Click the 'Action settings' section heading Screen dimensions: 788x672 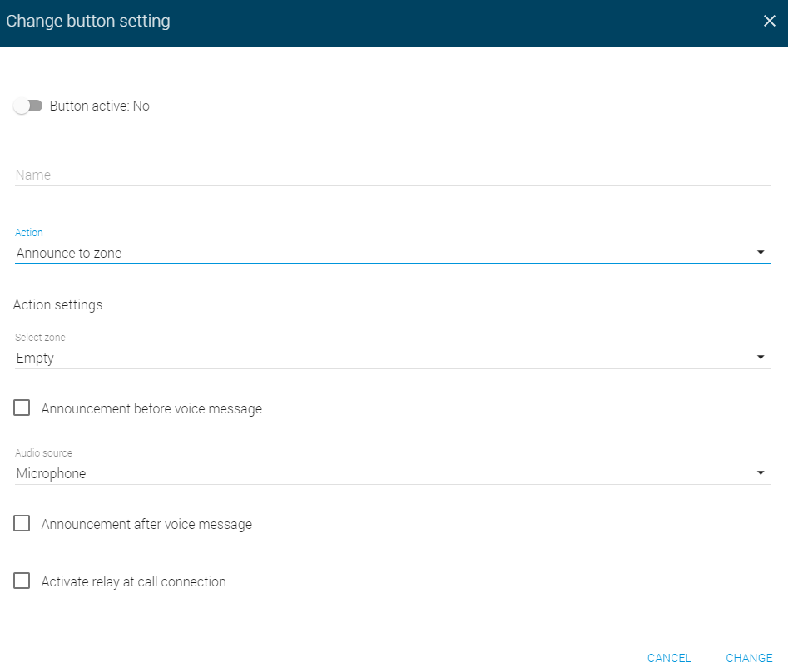click(57, 305)
